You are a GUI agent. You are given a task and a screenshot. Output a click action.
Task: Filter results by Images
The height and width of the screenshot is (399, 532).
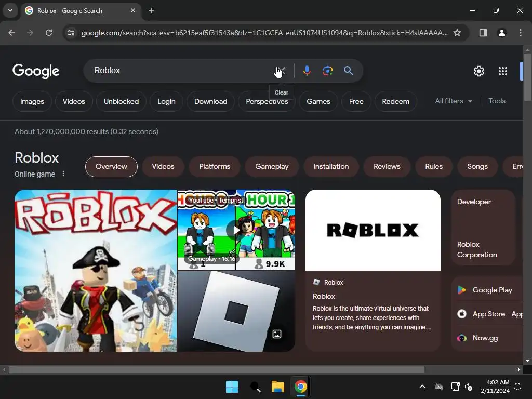coord(32,101)
